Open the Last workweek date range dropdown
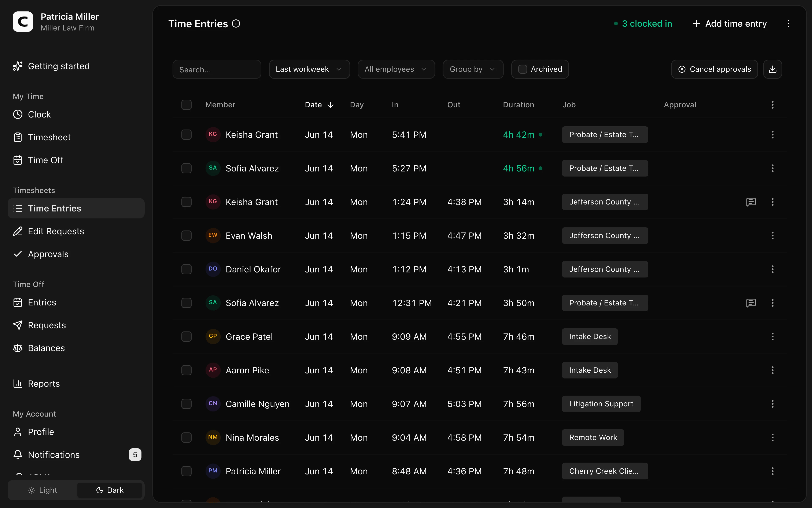 [x=309, y=69]
